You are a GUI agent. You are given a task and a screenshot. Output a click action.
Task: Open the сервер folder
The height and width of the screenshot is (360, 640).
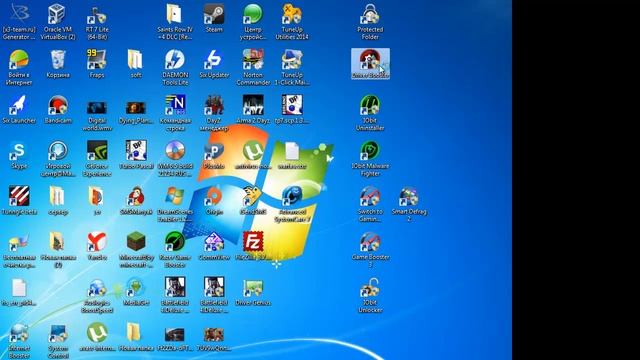click(x=58, y=200)
